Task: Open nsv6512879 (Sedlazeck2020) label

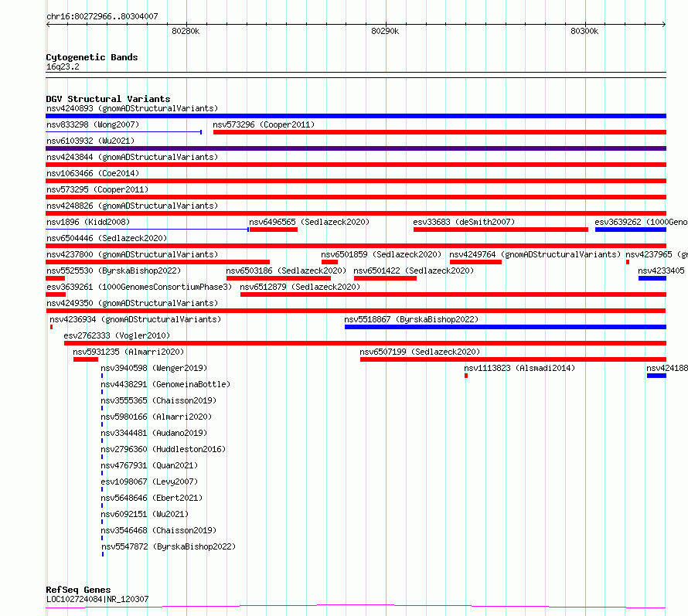Action: point(300,287)
